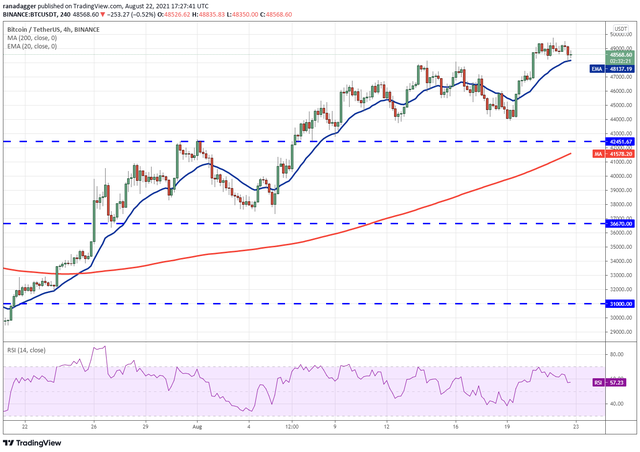Click the RSI 57.23 value tag
Viewport: 640px width, 452px height.
(x=609, y=383)
